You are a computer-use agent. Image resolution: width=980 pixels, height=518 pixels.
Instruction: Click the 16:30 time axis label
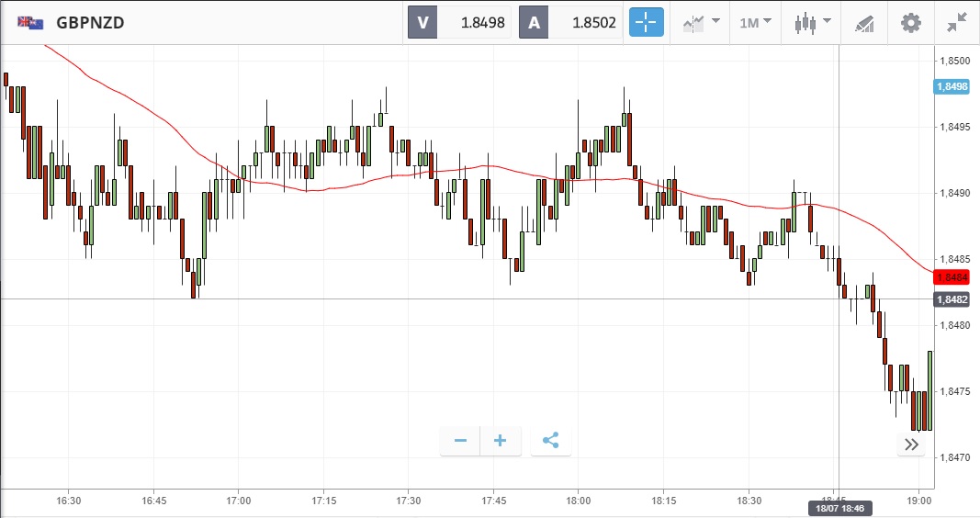coord(68,501)
